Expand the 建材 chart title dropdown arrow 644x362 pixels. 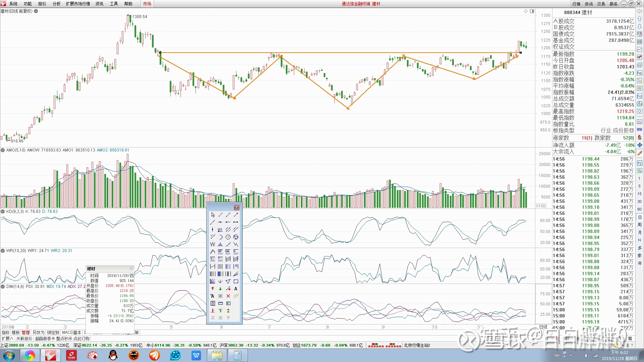tap(36, 11)
